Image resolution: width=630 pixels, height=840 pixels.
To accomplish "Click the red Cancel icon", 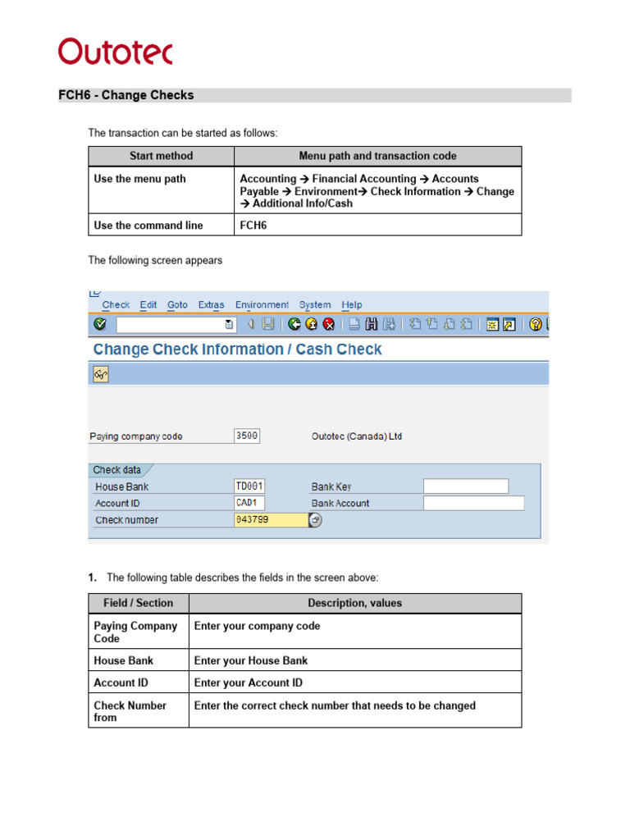I will pos(329,324).
